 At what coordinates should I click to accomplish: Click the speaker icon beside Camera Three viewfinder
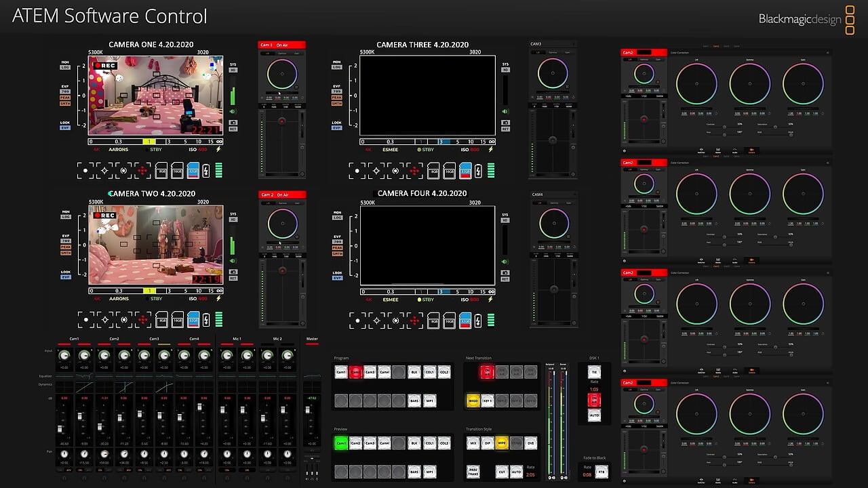pyautogui.click(x=505, y=111)
